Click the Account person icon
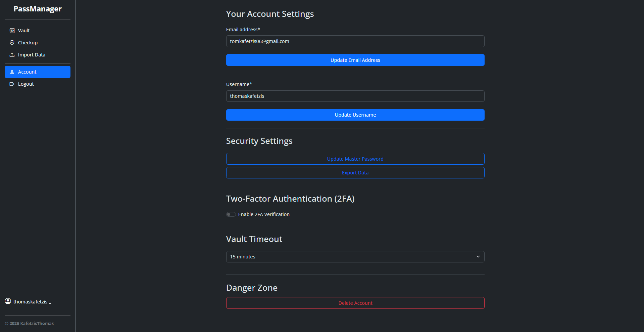 tap(12, 72)
